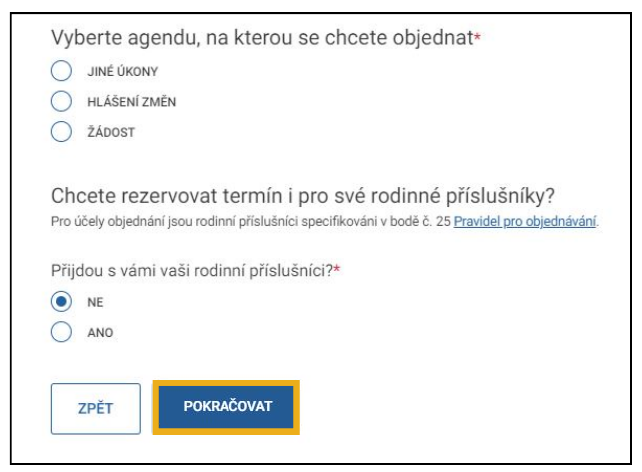Click the Vyberte agendu heading
Viewport: 642px width, 472px height.
(262, 38)
